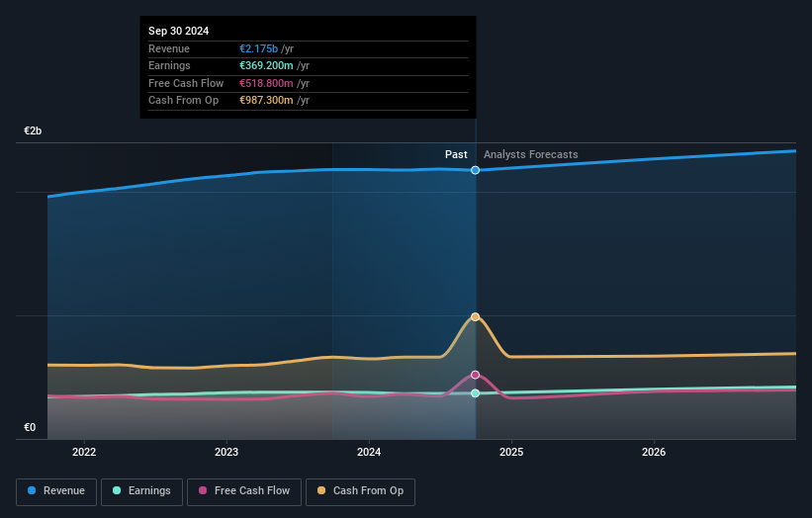Click the Cash From Op tooltip row label
The width and height of the screenshot is (812, 518).
183,101
